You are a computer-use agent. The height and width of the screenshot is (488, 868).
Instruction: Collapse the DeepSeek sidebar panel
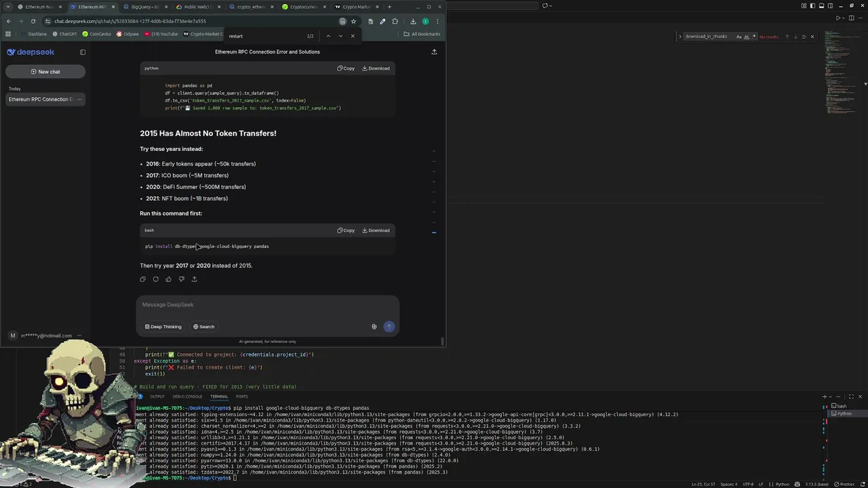(x=83, y=52)
